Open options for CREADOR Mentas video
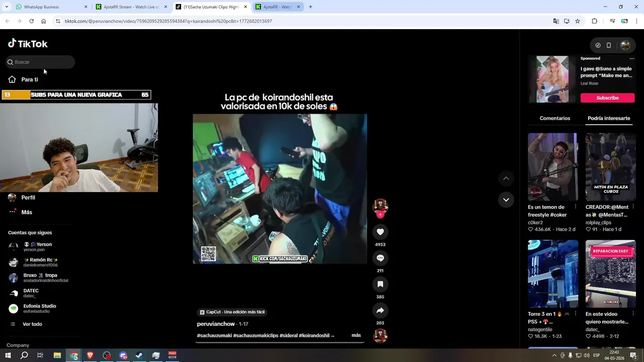644x362 pixels. coord(633,207)
